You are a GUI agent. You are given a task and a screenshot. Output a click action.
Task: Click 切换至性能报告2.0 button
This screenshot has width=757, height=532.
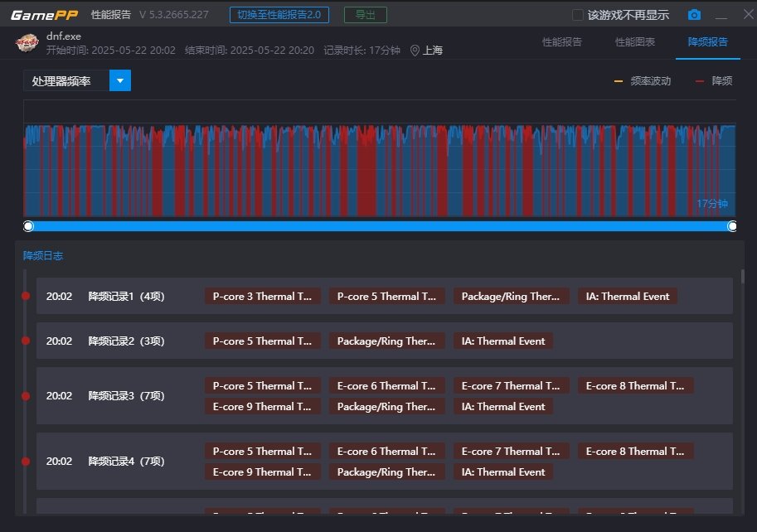tap(279, 15)
